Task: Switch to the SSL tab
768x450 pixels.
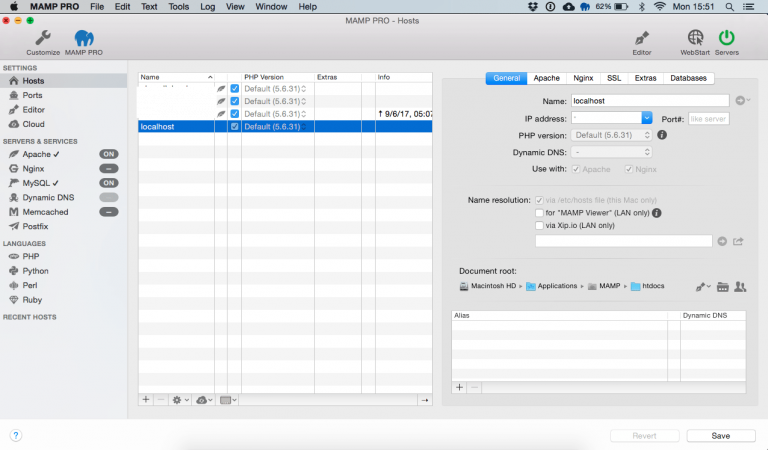Action: [614, 78]
